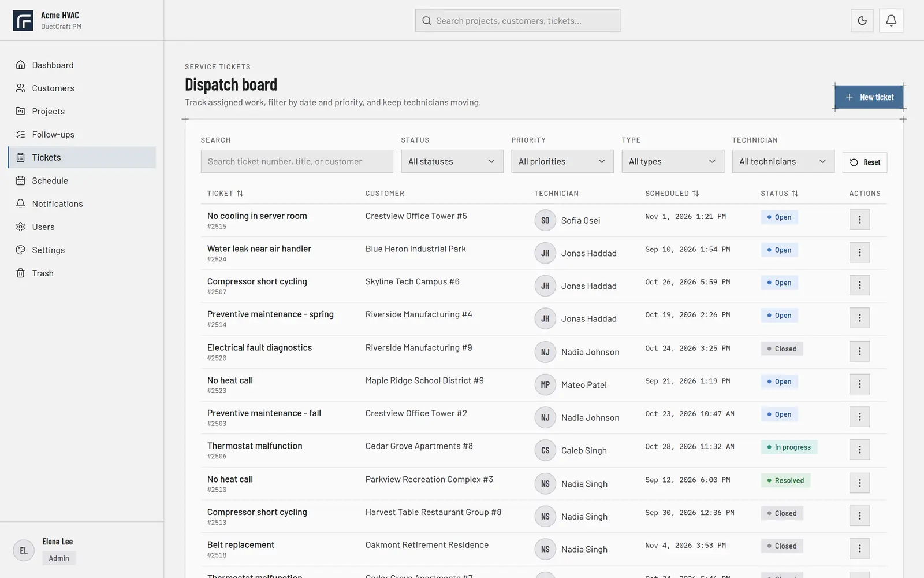Click Sofia Osei's SO avatar
This screenshot has height=578, width=924.
click(x=545, y=220)
